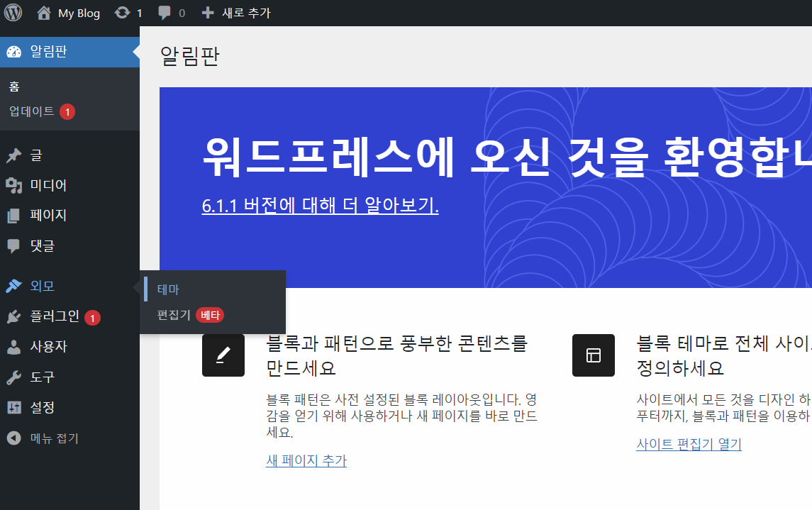The image size is (812, 510).
Task: Click the paintbrush icon for 외모
Action: point(14,286)
